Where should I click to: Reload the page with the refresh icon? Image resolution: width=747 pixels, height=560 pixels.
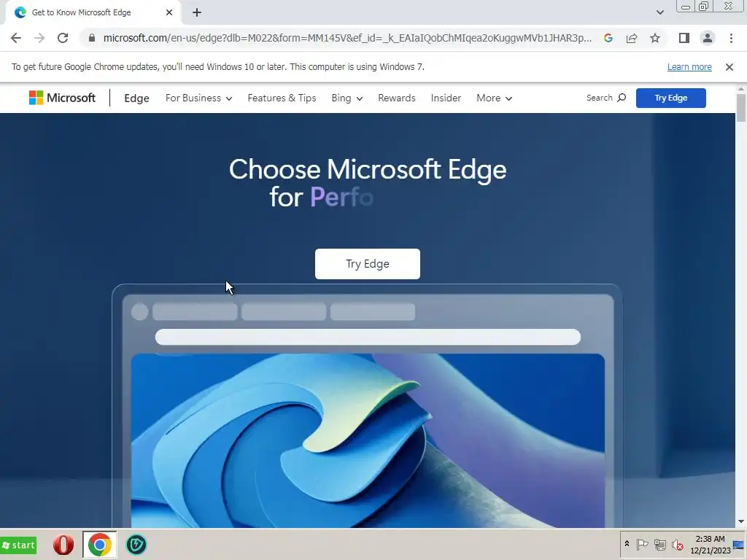[63, 38]
